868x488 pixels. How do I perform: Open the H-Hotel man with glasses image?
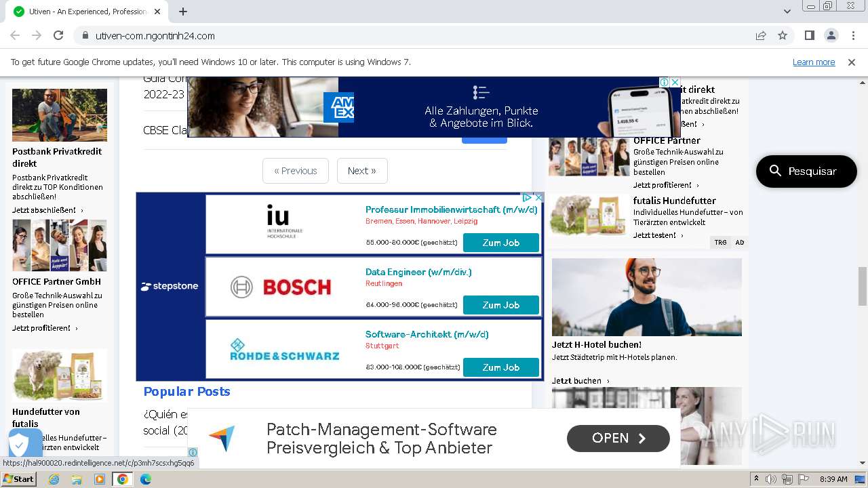tap(647, 297)
